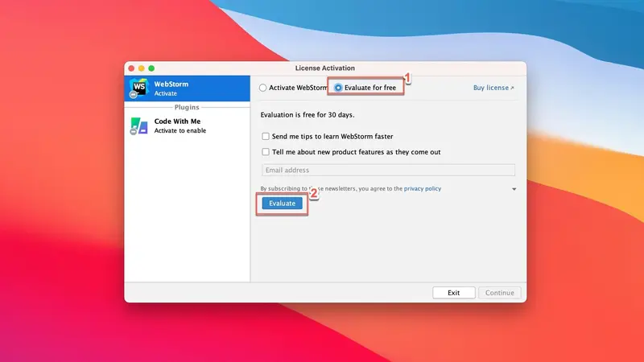This screenshot has width=644, height=362.
Task: Click the Code With Me plugin icon
Action: 138,125
